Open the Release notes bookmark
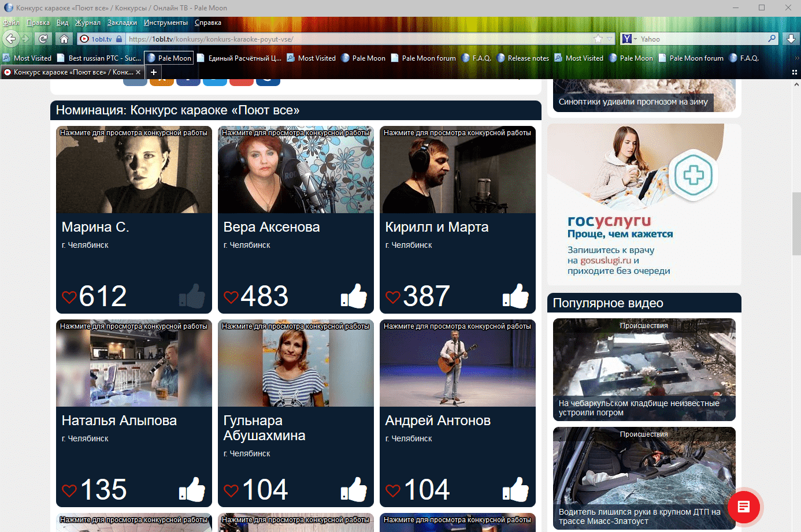The height and width of the screenshot is (532, 801). (x=523, y=58)
